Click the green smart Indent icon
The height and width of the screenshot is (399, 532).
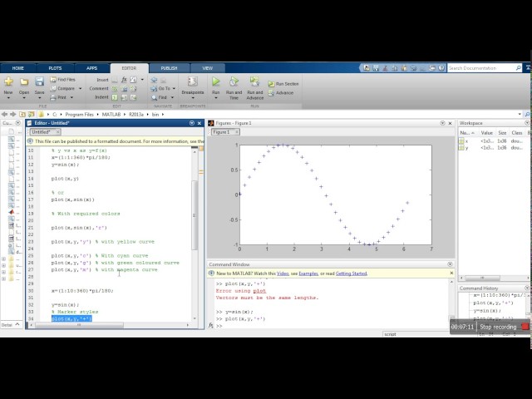tap(115, 97)
